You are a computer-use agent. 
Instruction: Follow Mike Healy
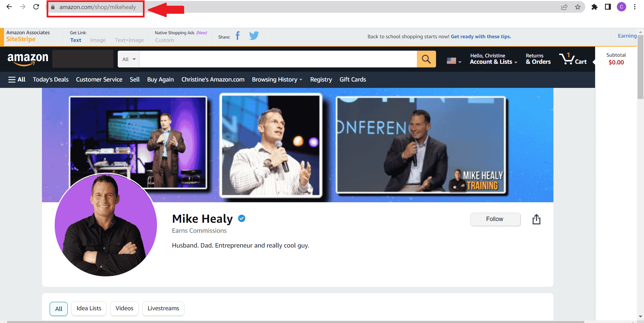click(495, 219)
